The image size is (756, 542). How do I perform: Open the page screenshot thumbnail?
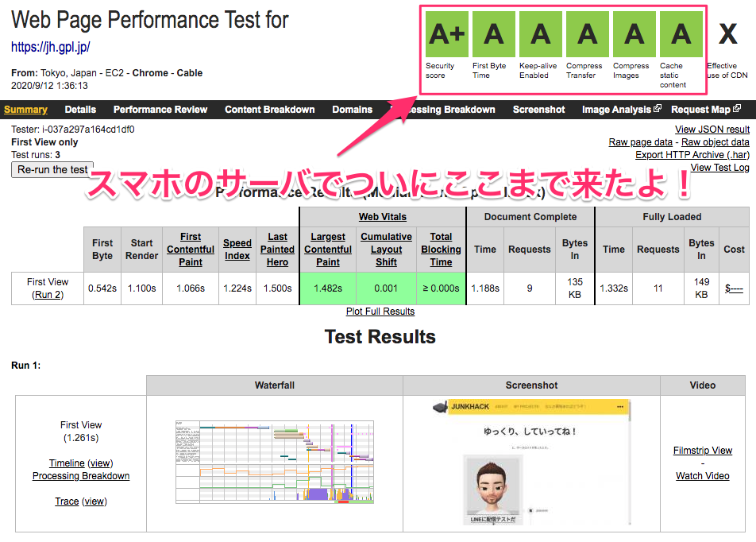[531, 462]
